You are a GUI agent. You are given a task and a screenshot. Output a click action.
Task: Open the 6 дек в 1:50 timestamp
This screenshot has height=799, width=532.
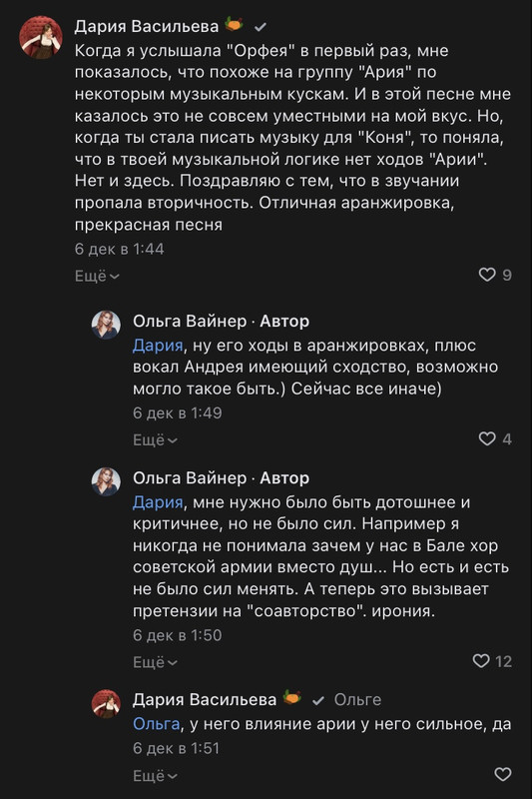(x=177, y=635)
